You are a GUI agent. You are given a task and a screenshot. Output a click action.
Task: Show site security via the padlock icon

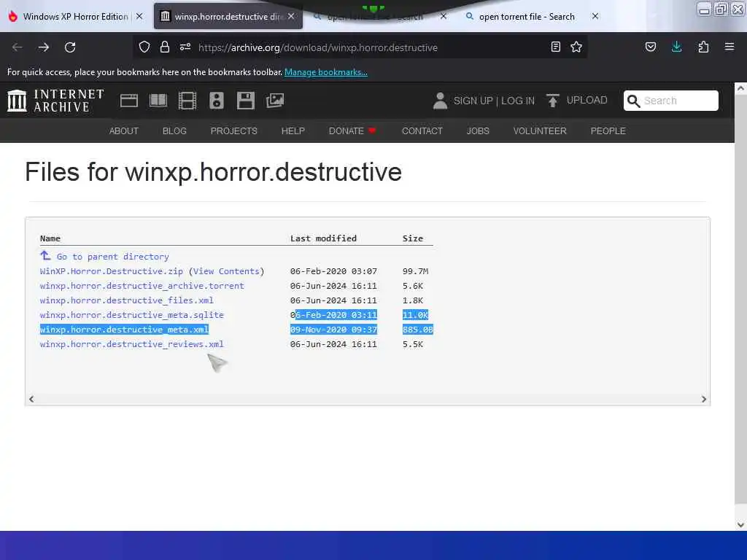[165, 47]
